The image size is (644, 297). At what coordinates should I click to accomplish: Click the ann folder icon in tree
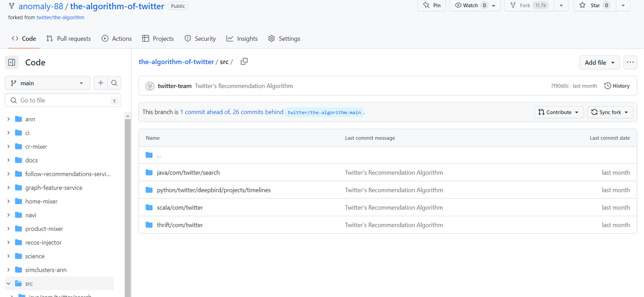[19, 119]
